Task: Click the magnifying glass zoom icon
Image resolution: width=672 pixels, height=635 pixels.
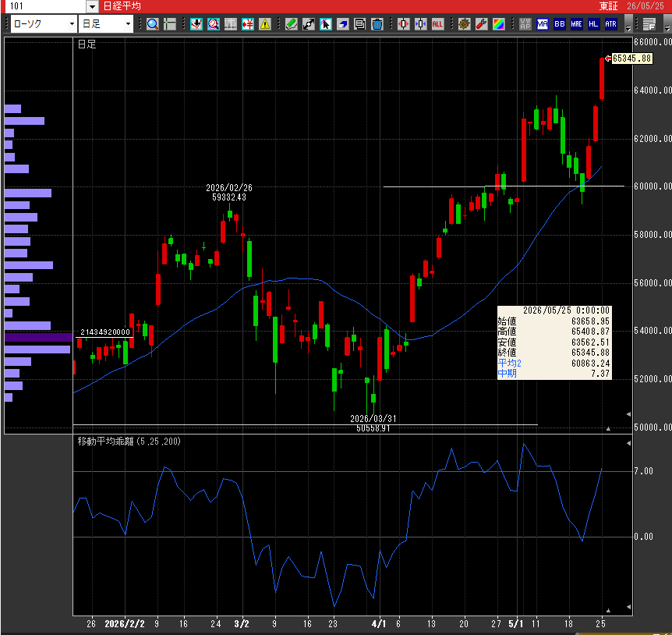Action: [153, 24]
